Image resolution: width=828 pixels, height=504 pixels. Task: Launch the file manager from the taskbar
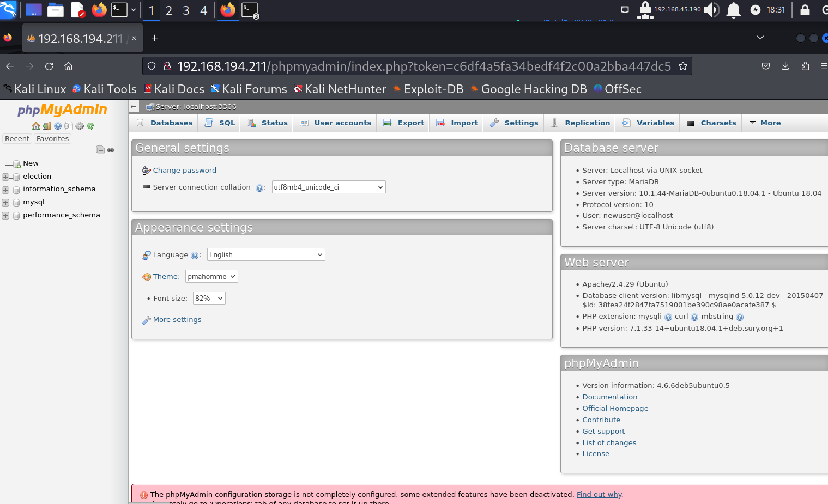(x=56, y=10)
